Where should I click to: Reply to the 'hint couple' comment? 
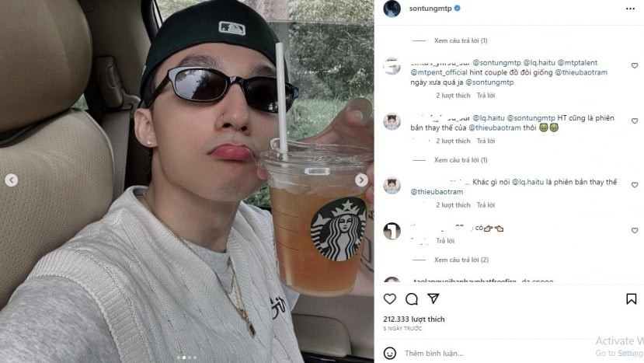pos(486,96)
